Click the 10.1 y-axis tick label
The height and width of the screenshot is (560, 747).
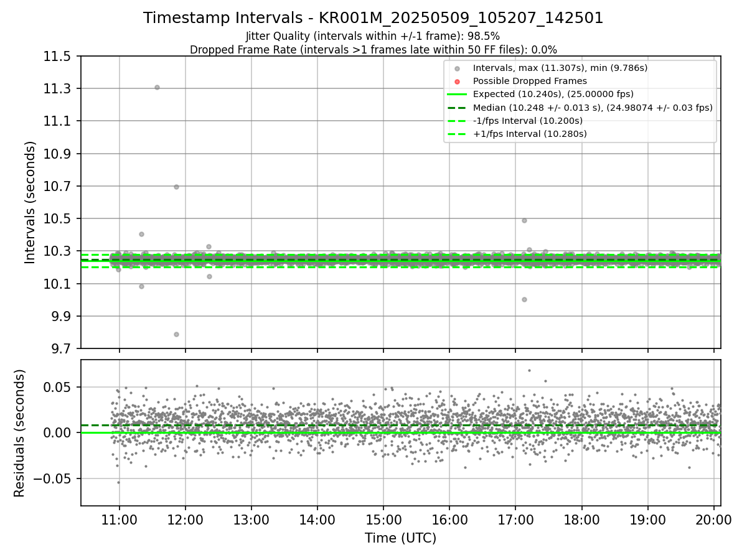coord(59,284)
